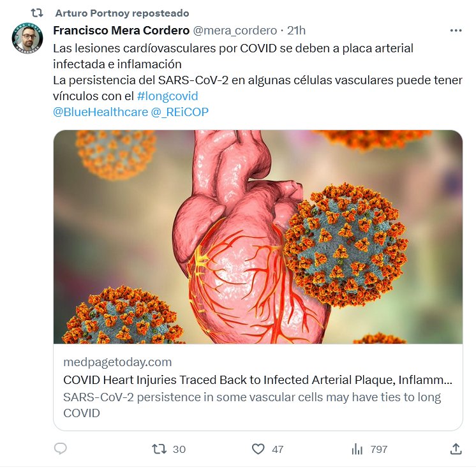Open the Francisco Mera Cordero display name
The width and height of the screenshot is (476, 472).
(x=121, y=30)
